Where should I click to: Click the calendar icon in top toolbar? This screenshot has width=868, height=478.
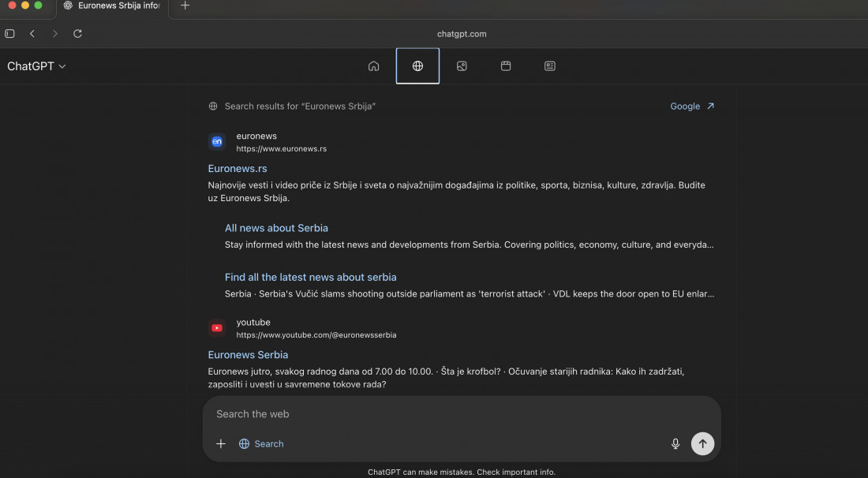tap(506, 66)
